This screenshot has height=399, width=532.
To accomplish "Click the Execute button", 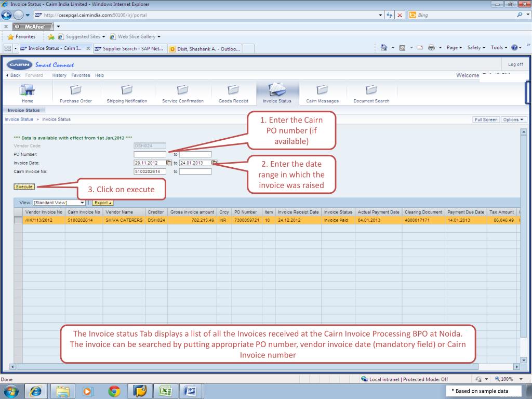I will tap(24, 187).
